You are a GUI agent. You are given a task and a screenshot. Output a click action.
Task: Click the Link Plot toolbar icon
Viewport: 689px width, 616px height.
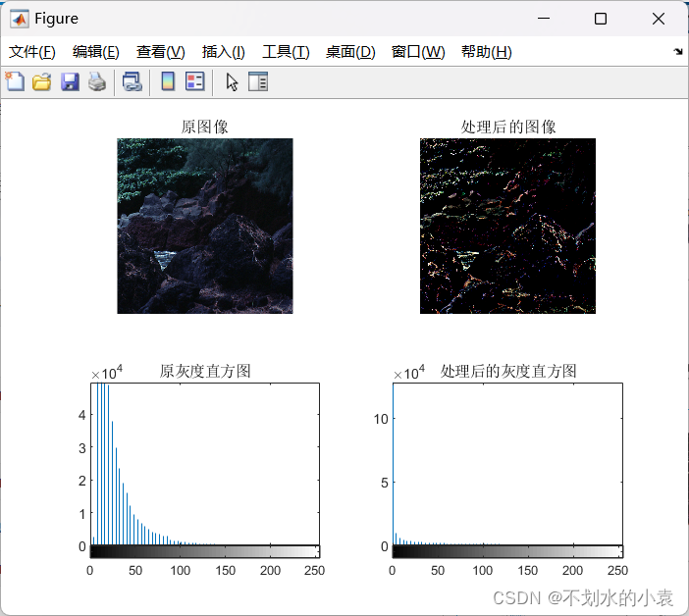point(132,82)
